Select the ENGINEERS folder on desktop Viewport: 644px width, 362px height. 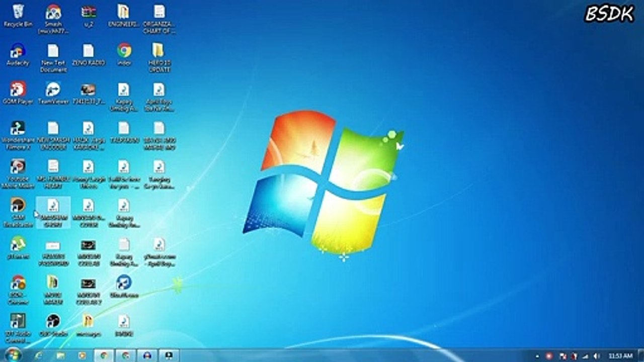point(123,15)
